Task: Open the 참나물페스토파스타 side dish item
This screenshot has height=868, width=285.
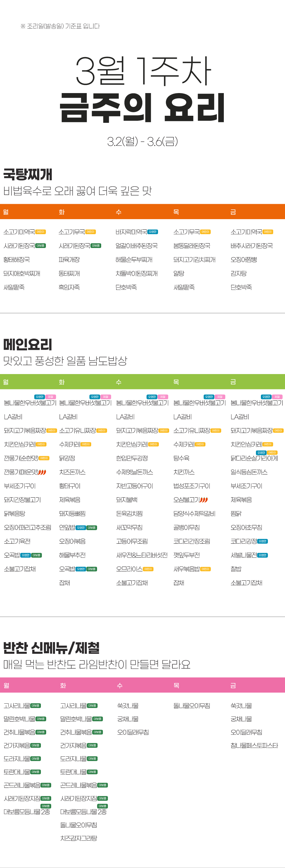Action: [254, 745]
